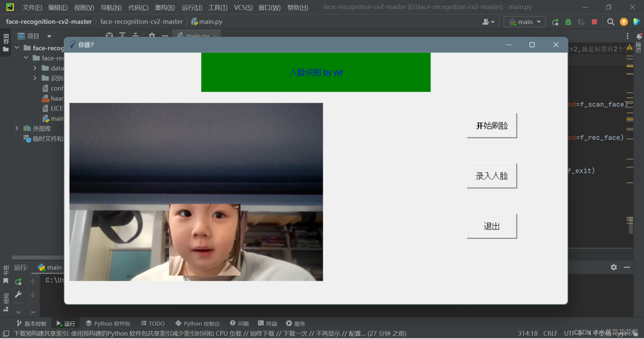Click the down arrow in Run panel
Image resolution: width=644 pixels, height=339 pixels.
(33, 294)
